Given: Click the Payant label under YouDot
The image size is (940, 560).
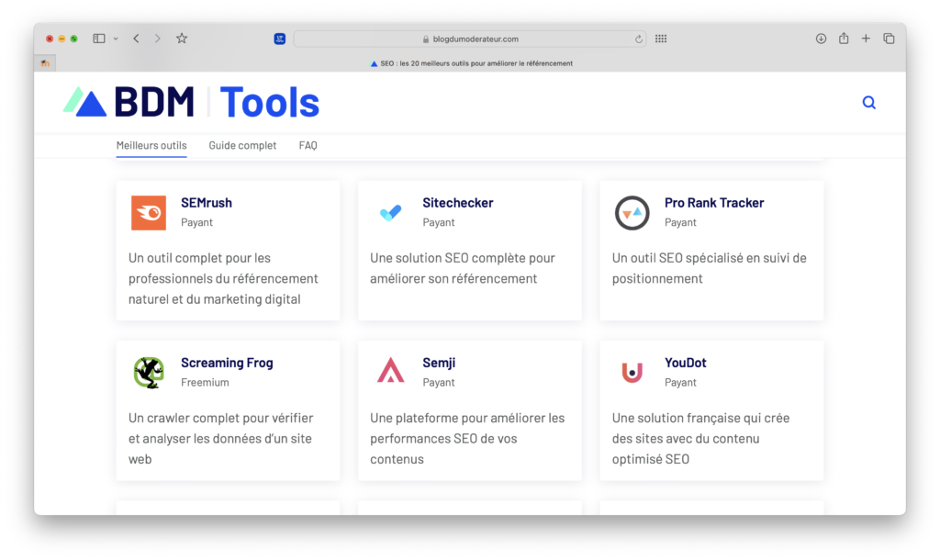Looking at the screenshot, I should tap(680, 383).
